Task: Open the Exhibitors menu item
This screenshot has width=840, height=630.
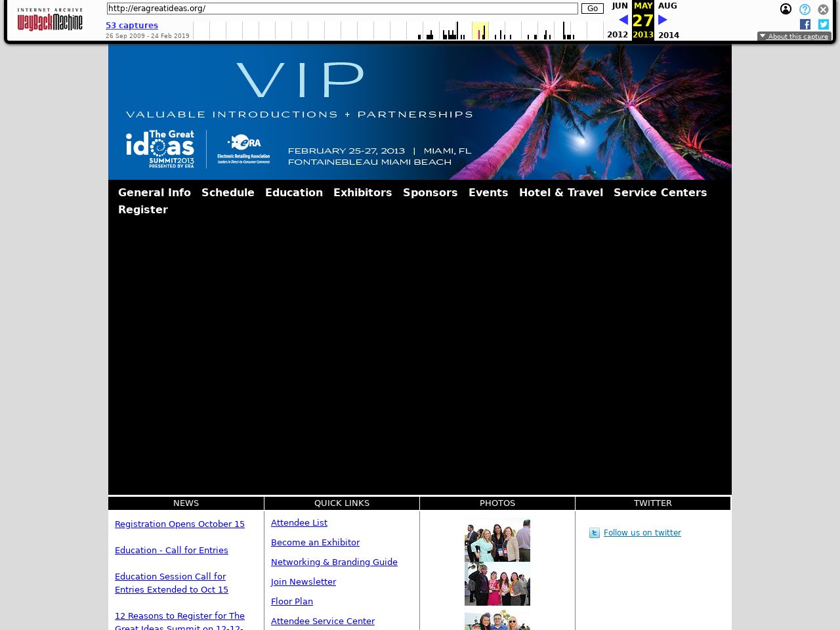Action: coord(362,192)
